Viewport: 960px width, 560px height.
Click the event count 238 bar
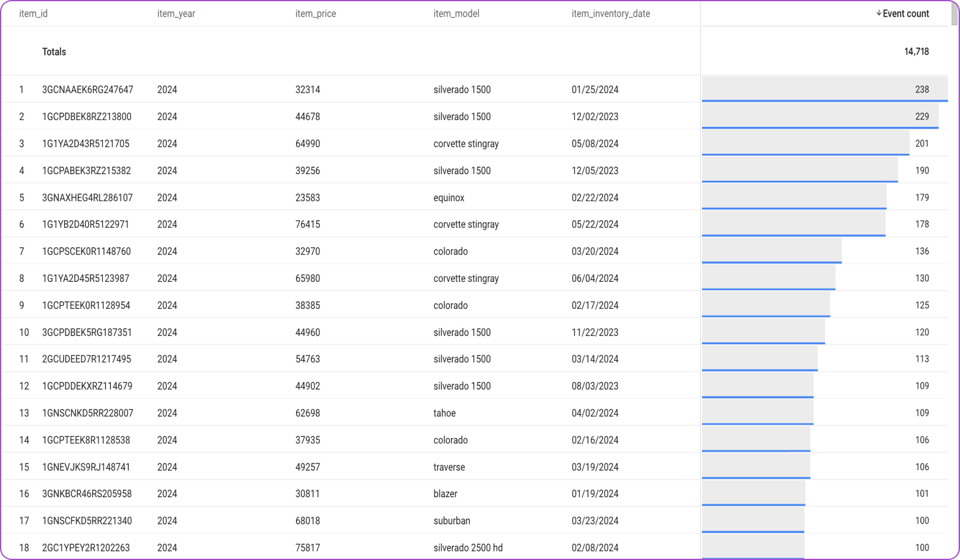825,89
